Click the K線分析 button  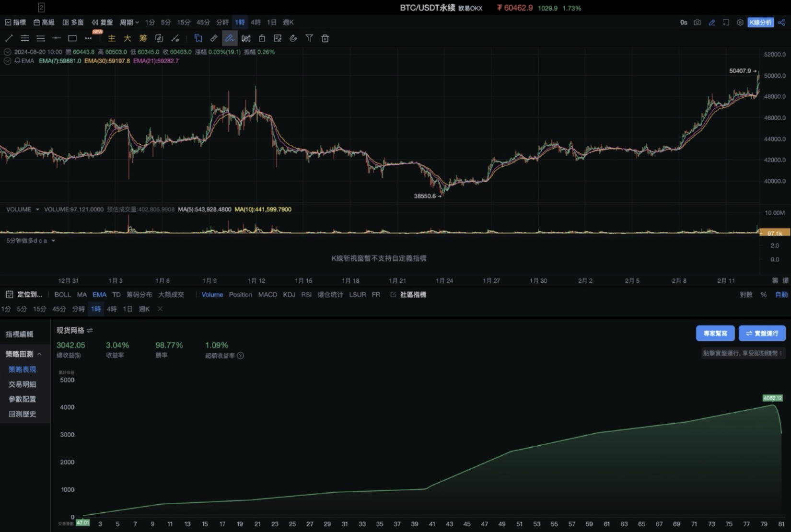tap(760, 23)
